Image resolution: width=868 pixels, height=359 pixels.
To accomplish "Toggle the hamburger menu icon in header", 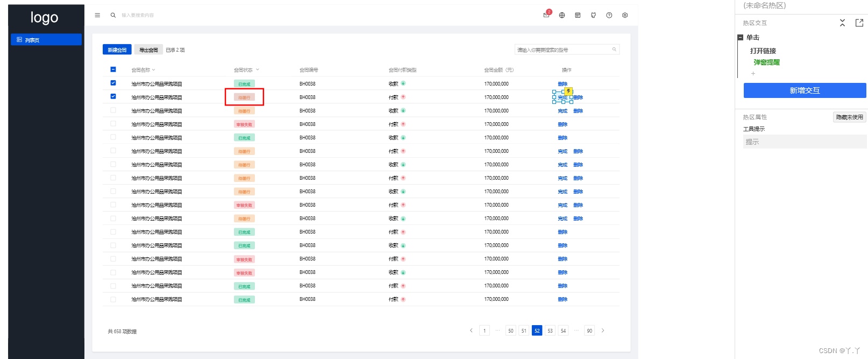I will tap(97, 15).
